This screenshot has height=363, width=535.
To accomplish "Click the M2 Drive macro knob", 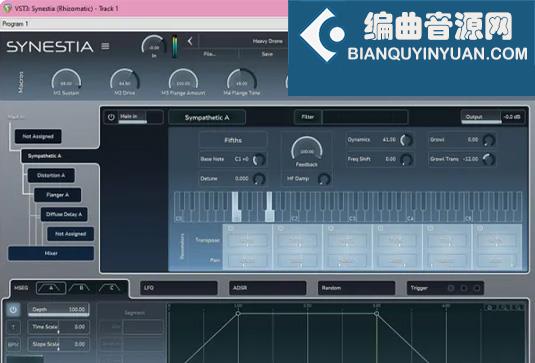I will (x=125, y=81).
